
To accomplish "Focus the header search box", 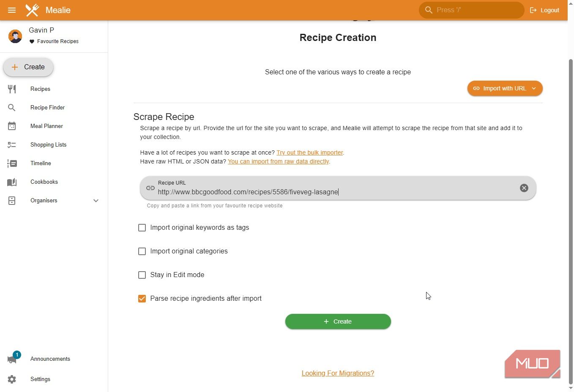I will [x=471, y=10].
